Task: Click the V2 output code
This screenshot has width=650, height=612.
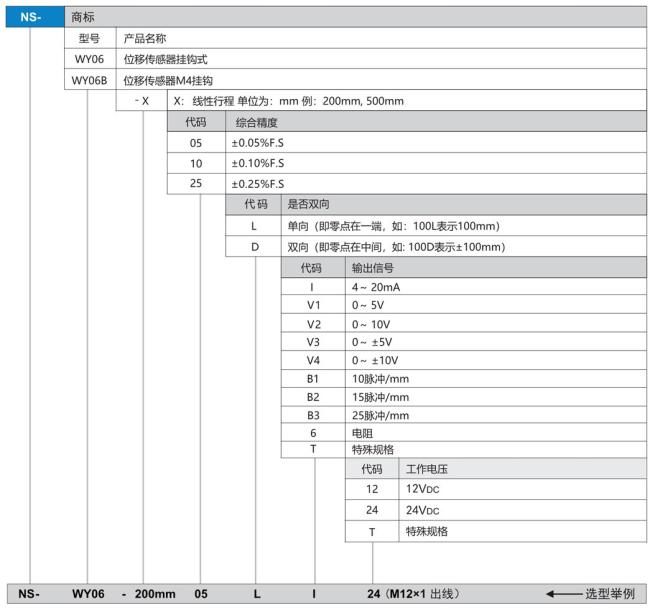Action: (314, 324)
